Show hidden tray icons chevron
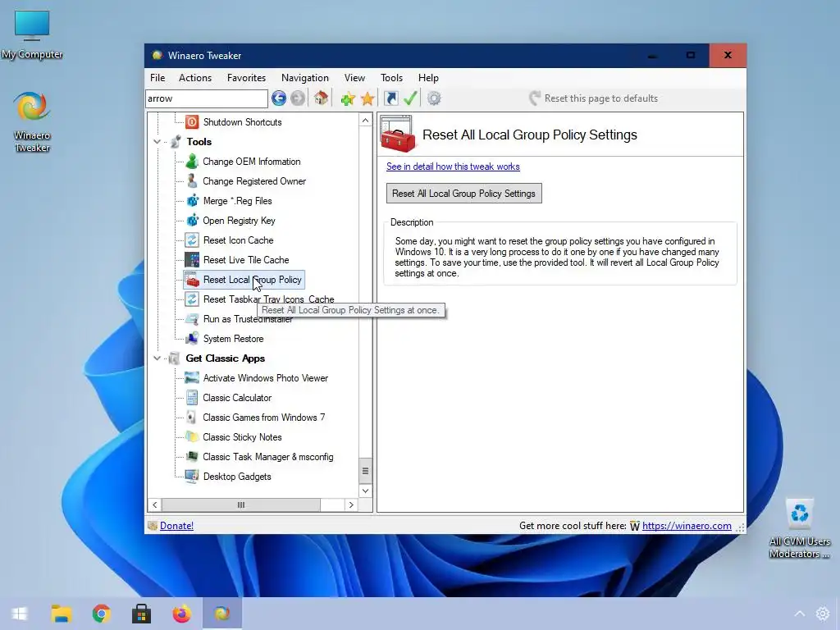 [x=799, y=614]
